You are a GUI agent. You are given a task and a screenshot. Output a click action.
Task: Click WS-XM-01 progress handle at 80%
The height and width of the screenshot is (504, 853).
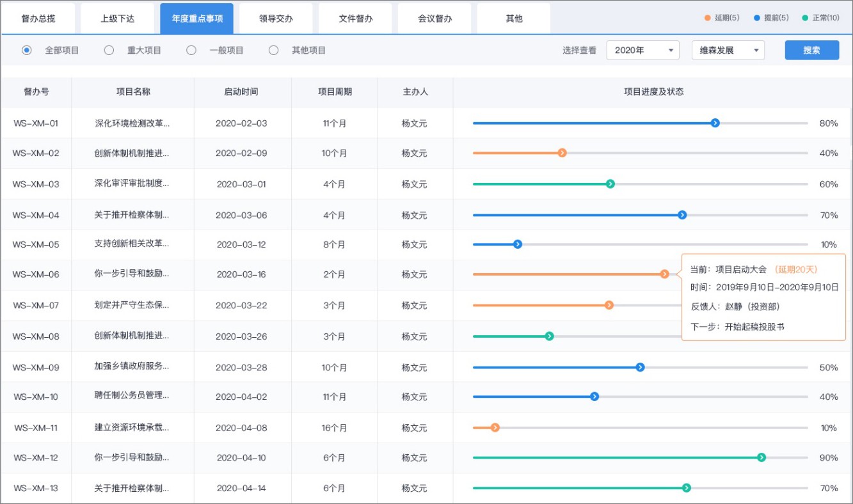pos(715,123)
